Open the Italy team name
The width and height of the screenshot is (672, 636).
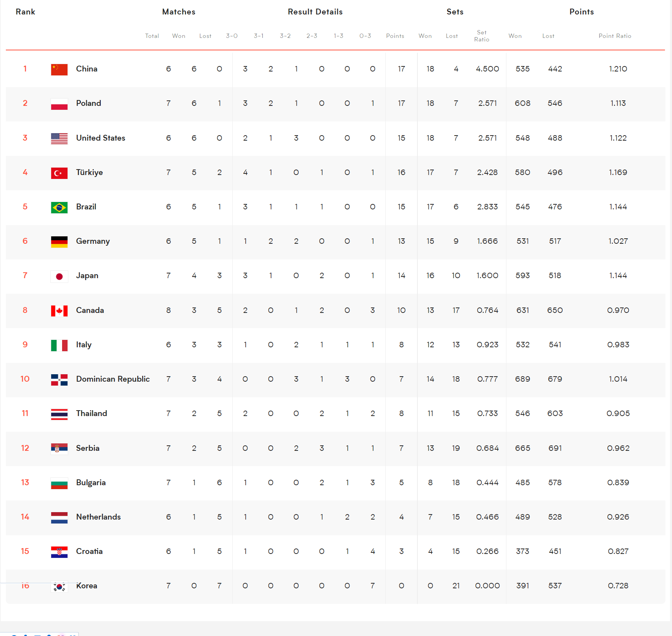point(84,345)
